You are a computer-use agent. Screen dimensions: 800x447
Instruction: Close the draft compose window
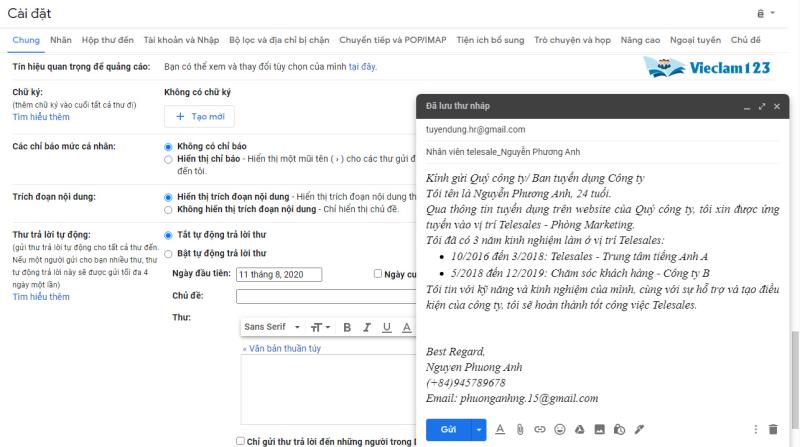coord(777,107)
